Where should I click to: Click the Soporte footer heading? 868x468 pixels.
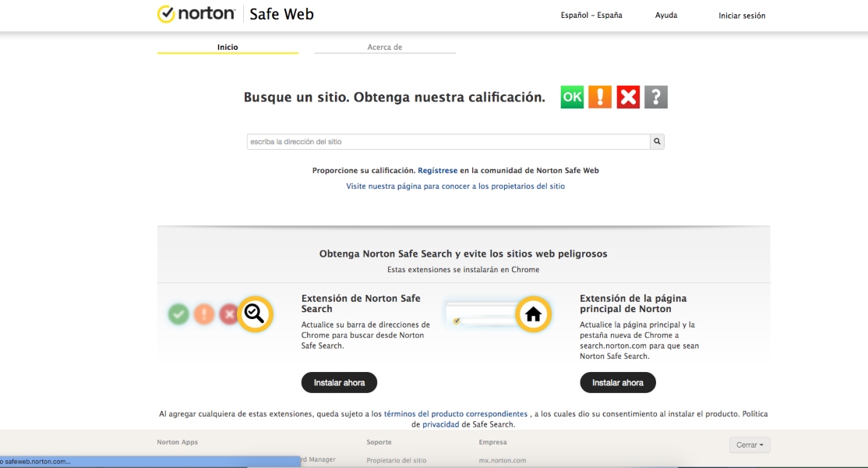tap(379, 442)
